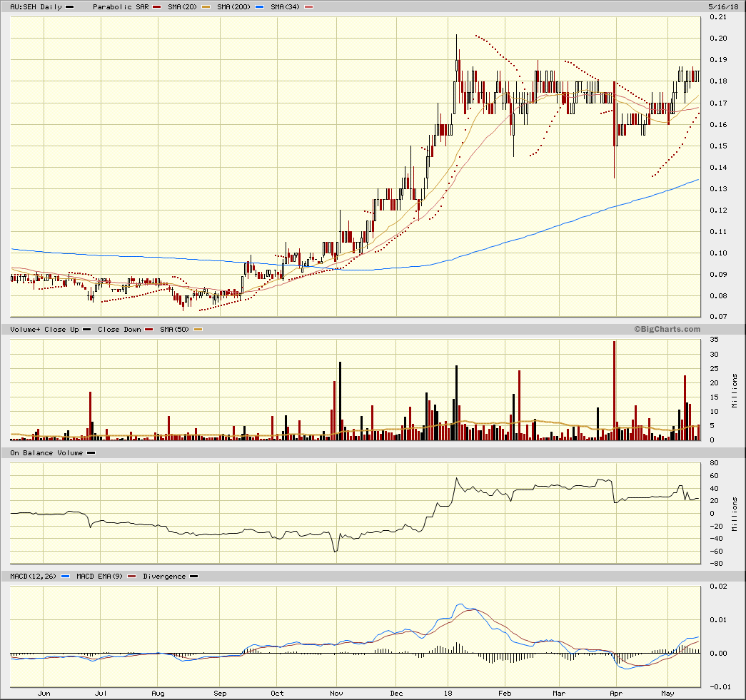Click the 0.21 price axis value

718,17
